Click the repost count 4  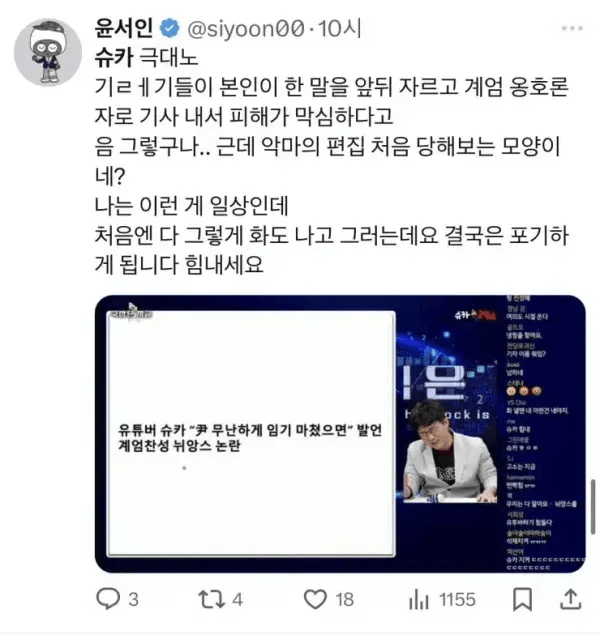tap(238, 600)
